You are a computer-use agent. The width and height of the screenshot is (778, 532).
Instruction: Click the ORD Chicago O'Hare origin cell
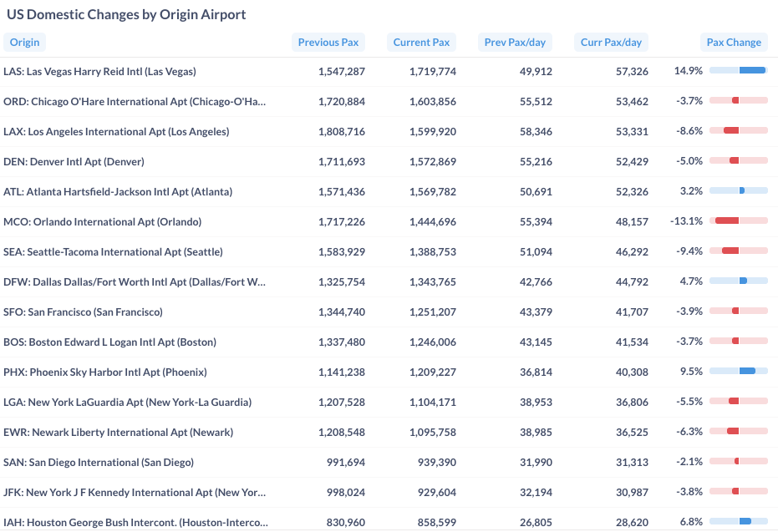click(x=135, y=102)
